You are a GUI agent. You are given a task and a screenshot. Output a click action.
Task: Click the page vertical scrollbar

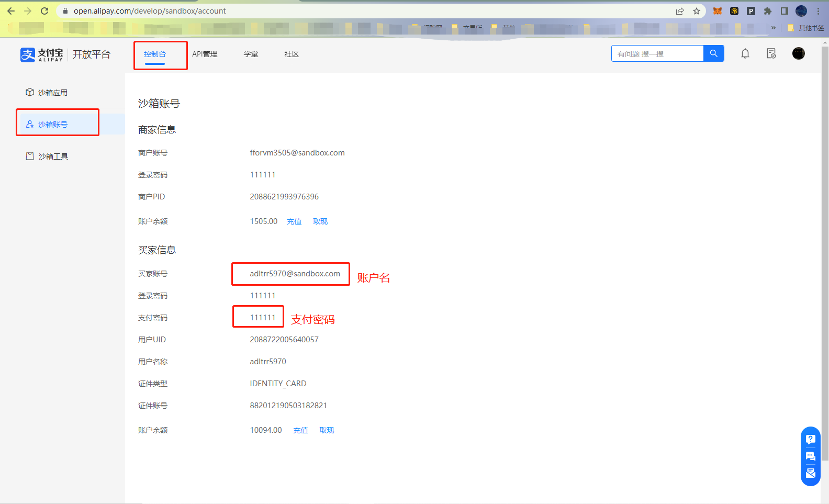point(825,253)
